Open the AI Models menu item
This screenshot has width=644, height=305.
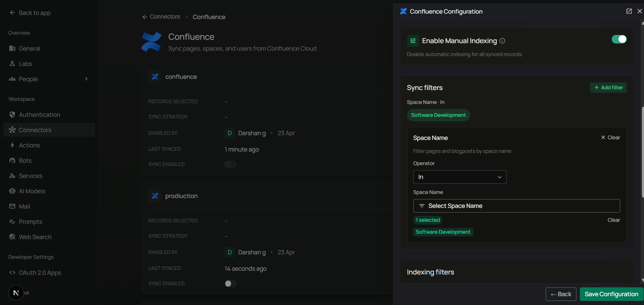(x=49, y=191)
